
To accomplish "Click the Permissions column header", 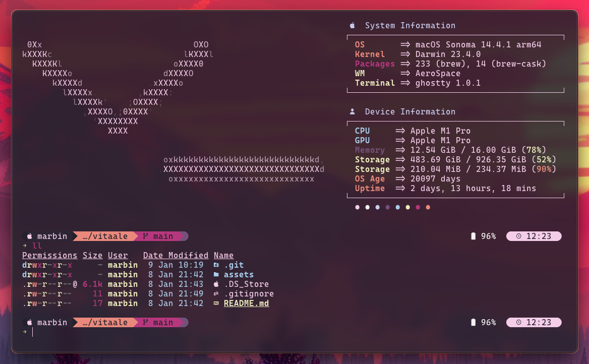I will point(49,256).
